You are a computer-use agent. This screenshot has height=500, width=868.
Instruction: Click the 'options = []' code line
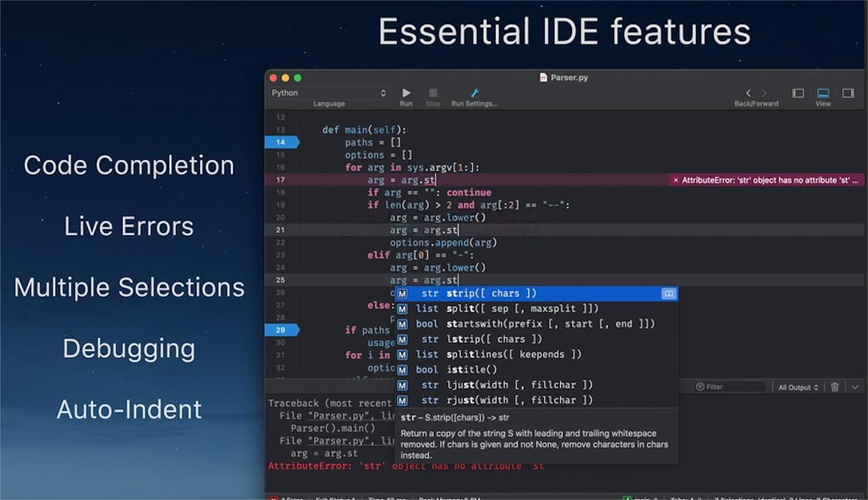click(x=378, y=155)
